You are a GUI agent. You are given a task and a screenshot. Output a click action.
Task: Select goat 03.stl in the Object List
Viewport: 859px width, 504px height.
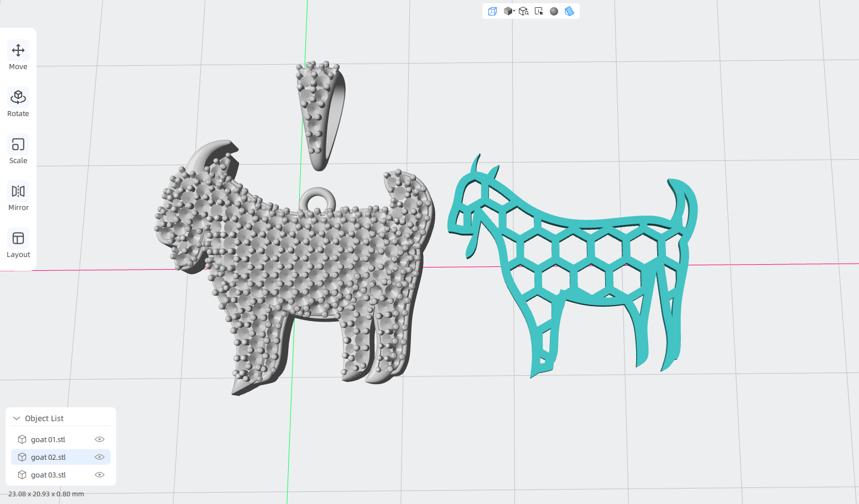coord(61,475)
